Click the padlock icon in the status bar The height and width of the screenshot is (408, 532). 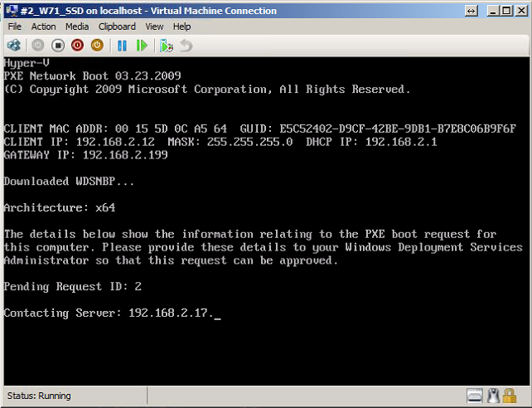(x=510, y=396)
